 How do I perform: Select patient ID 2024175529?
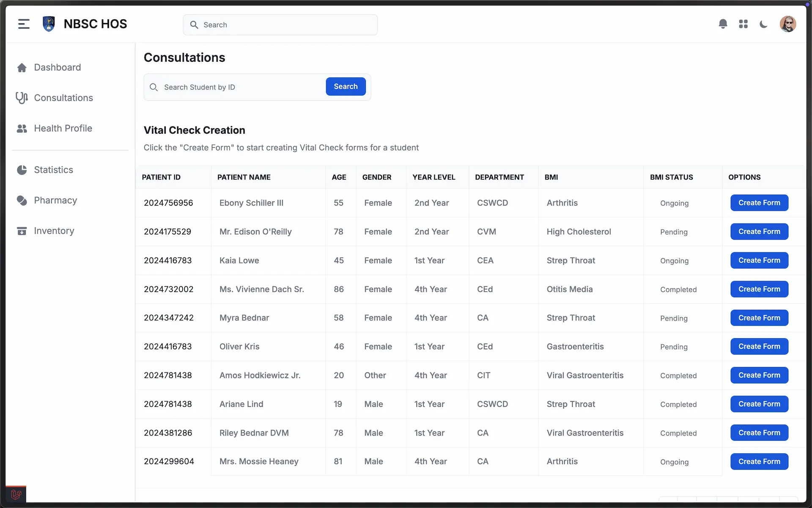[167, 232]
